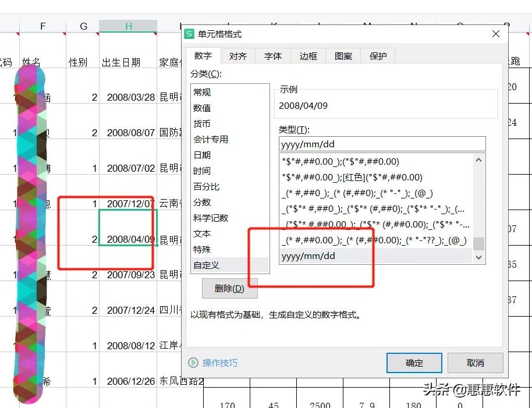This screenshot has width=532, height=408.
Task: Select 科学记数 in the category list
Action: [212, 218]
